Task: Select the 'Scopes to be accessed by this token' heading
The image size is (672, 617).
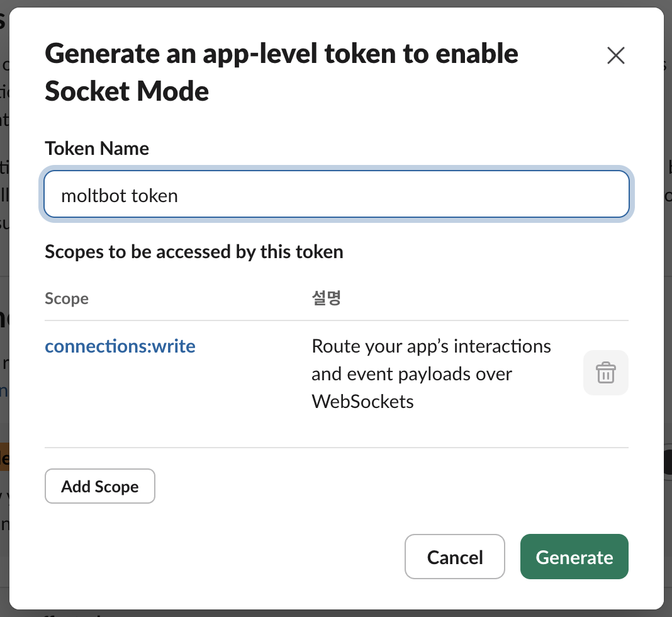Action: [x=194, y=252]
